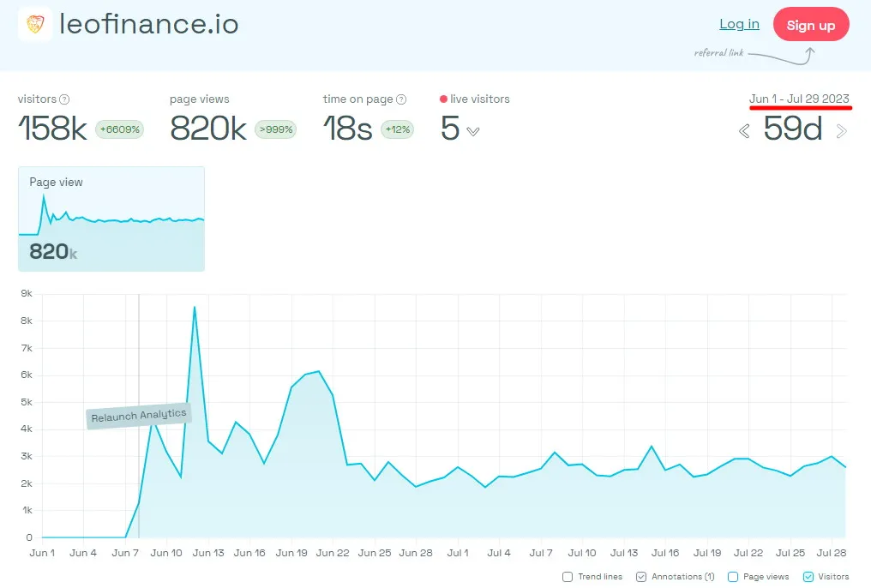Click the Jul 28 axis label
This screenshot has height=588, width=871.
point(832,553)
